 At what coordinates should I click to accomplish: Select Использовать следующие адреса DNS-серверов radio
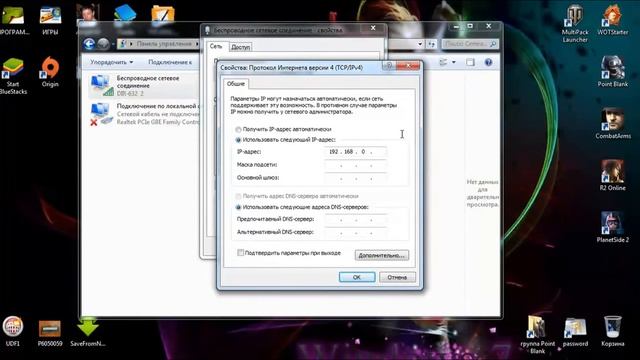tap(238, 207)
